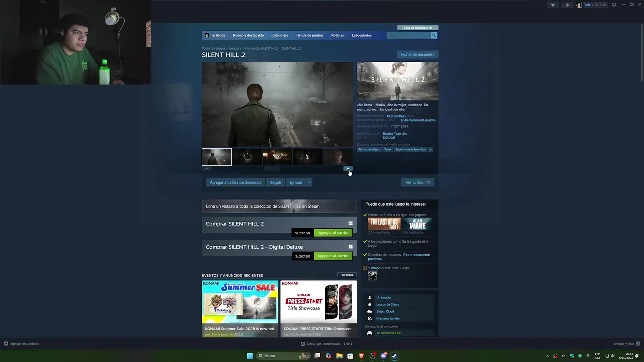Expand Ignorar options dropdown arrow
Screen dimensions: 644x362
(x=309, y=182)
